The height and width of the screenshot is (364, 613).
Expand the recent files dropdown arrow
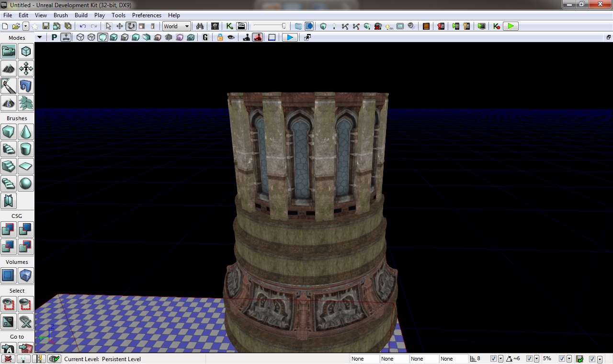pos(26,26)
